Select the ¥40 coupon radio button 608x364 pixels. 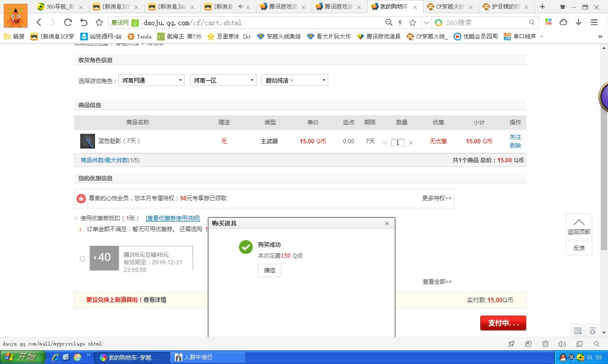tap(83, 259)
